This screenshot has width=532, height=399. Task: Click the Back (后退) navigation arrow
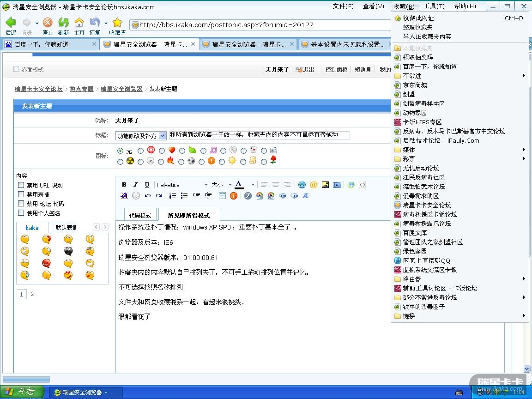11,22
